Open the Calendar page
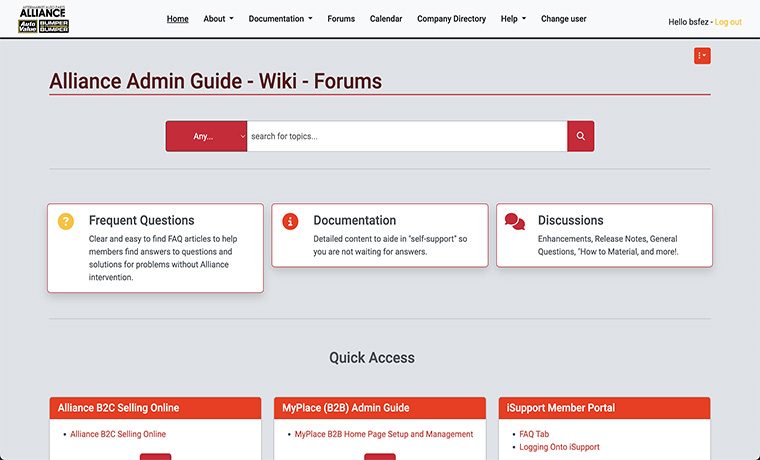This screenshot has width=760, height=460. click(386, 19)
